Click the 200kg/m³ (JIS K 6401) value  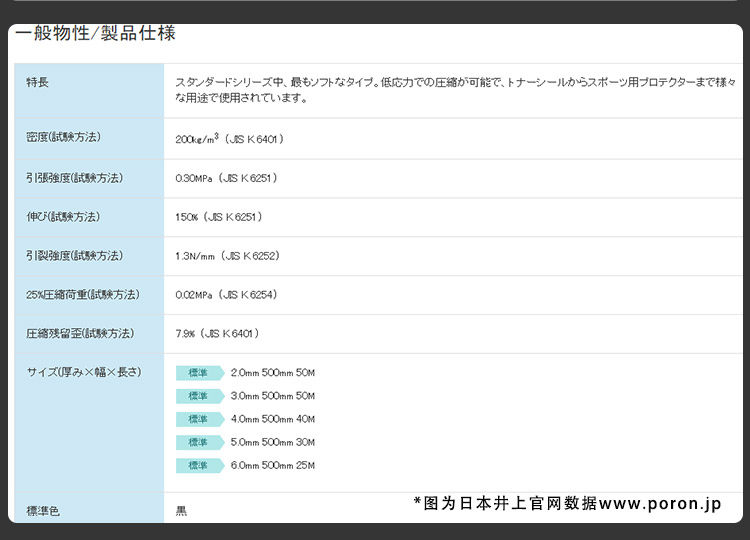click(230, 139)
